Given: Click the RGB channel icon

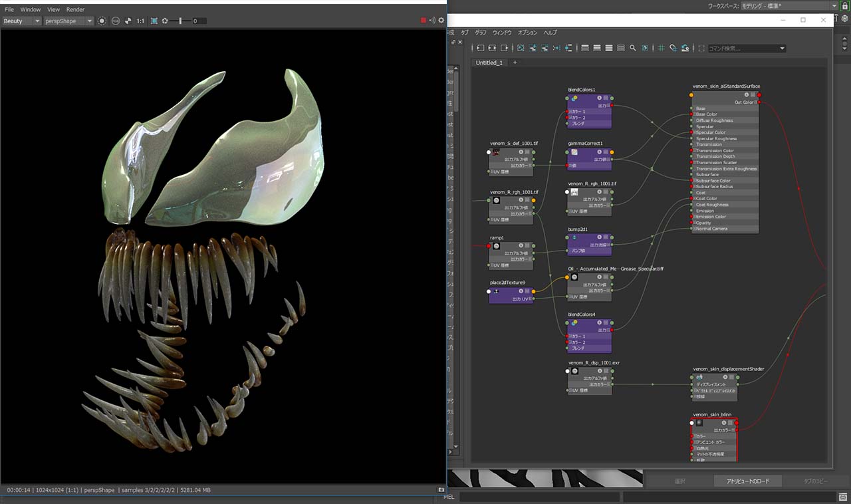Looking at the screenshot, I should 115,21.
